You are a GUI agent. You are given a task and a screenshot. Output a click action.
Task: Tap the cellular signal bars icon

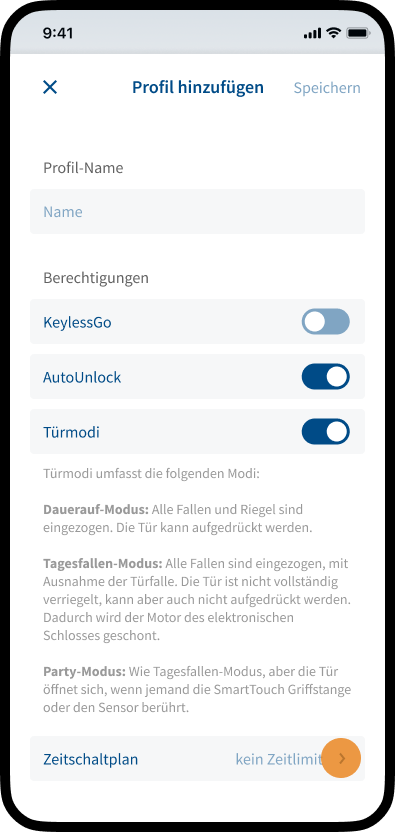[313, 33]
